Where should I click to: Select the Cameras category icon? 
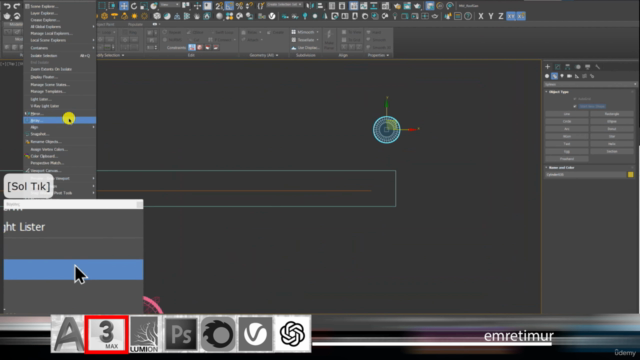tap(569, 76)
